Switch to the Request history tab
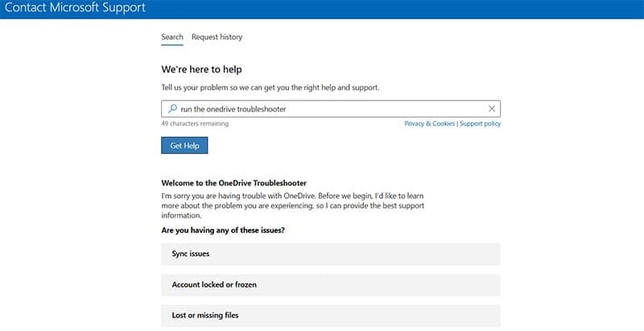The width and height of the screenshot is (644, 331). 217,37
